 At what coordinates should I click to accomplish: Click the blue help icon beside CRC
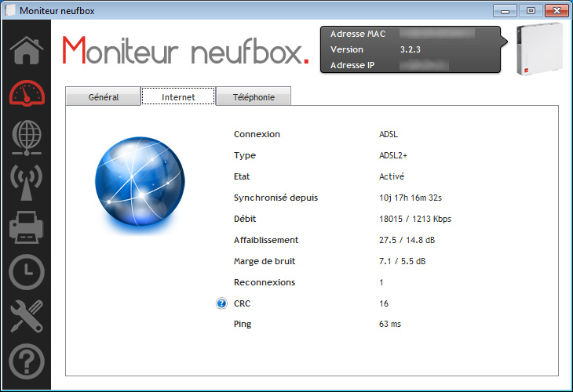(x=221, y=303)
